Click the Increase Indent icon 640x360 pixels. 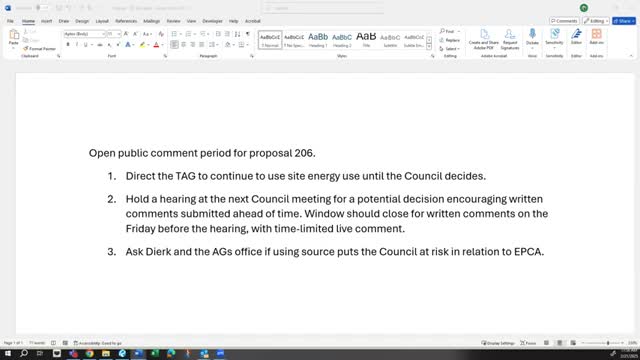coord(227,34)
